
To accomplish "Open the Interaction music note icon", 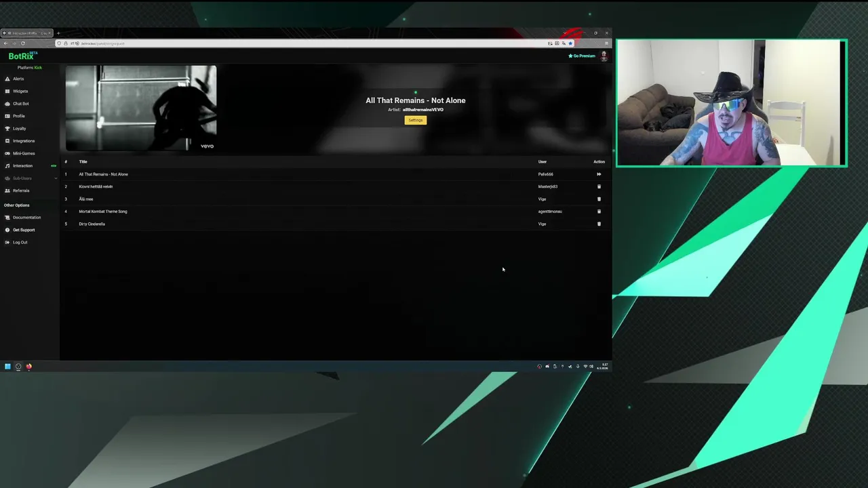I will click(x=7, y=165).
